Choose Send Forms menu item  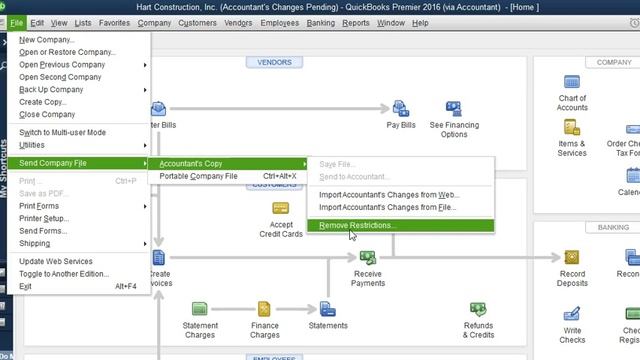[79, 231]
